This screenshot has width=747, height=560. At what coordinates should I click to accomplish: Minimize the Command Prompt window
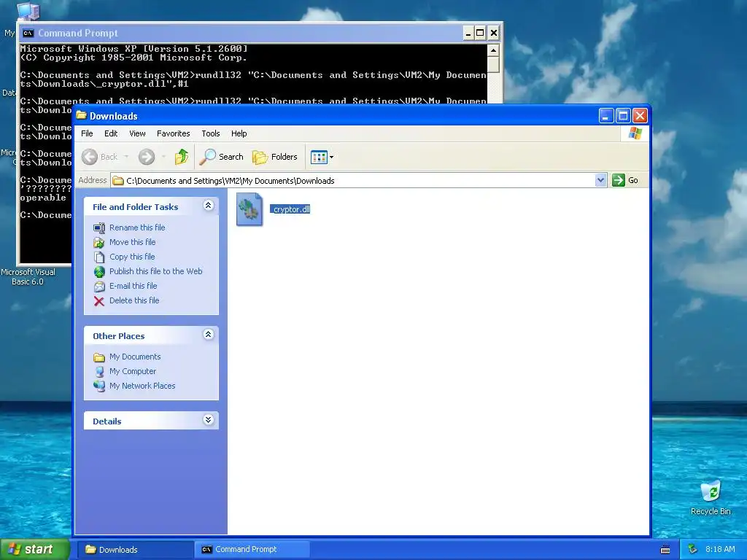[468, 33]
